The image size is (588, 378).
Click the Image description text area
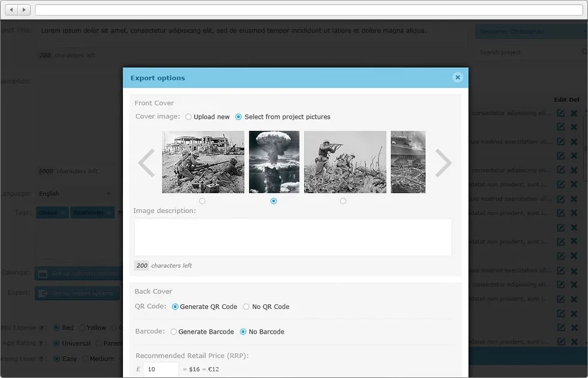(x=293, y=238)
